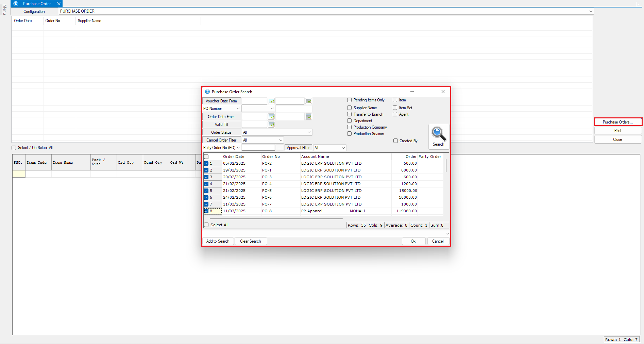Expand the Order Status dropdown

coord(309,132)
